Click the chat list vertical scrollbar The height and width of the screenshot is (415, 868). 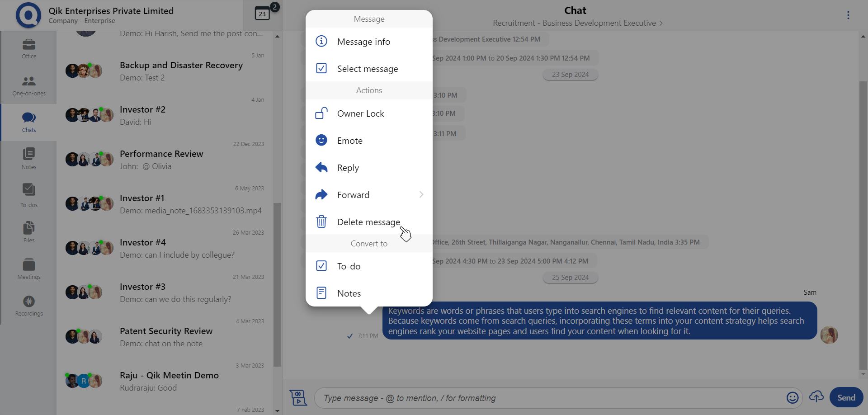[277, 285]
